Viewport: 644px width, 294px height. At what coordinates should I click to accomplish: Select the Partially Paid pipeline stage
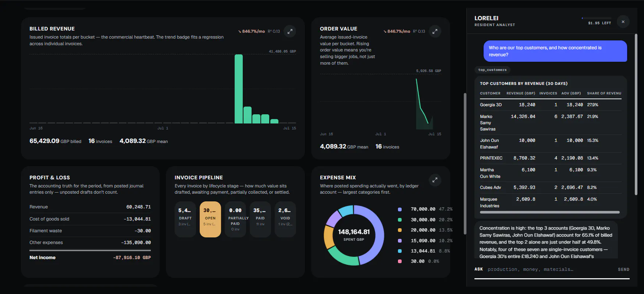pos(235,219)
